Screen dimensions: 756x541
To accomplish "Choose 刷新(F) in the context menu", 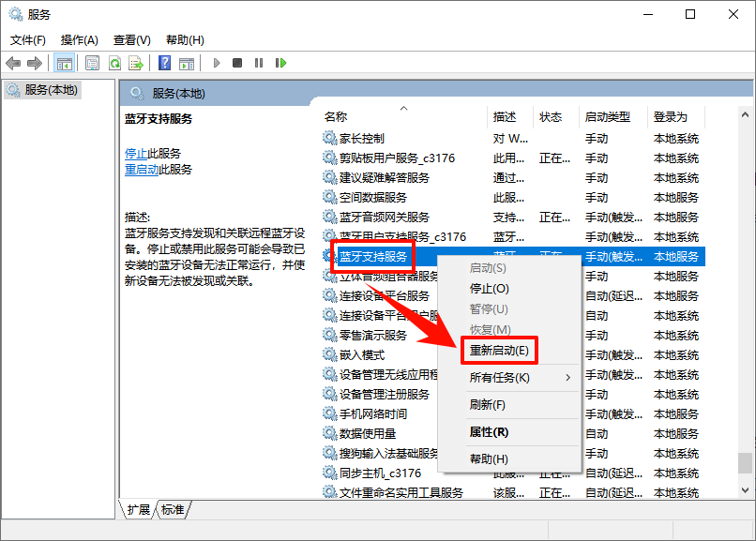I will click(x=508, y=405).
